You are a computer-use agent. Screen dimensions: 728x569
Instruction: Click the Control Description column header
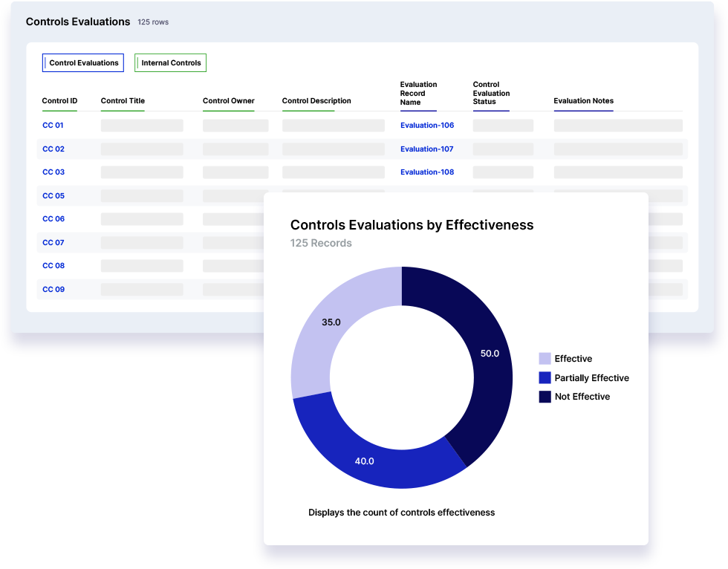point(316,101)
